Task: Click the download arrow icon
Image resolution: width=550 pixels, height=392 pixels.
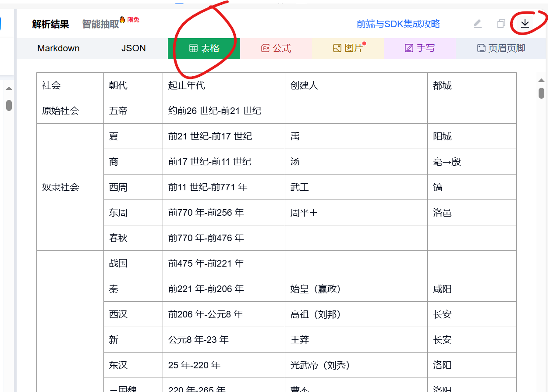Action: point(525,24)
